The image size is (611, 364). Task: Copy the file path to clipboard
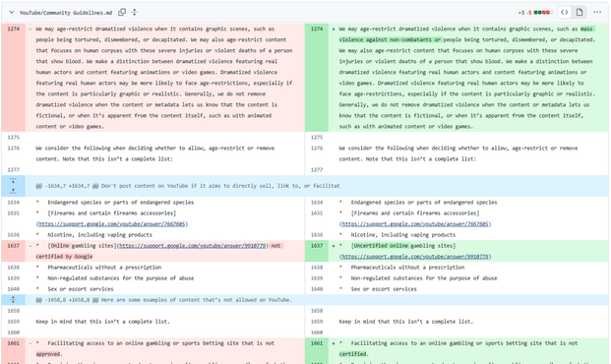pyautogui.click(x=122, y=13)
